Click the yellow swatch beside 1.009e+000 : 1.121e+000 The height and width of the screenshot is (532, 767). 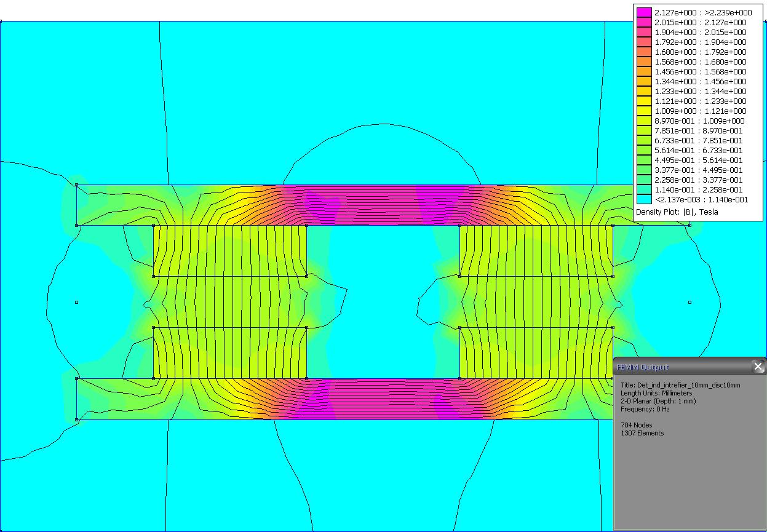tap(644, 111)
